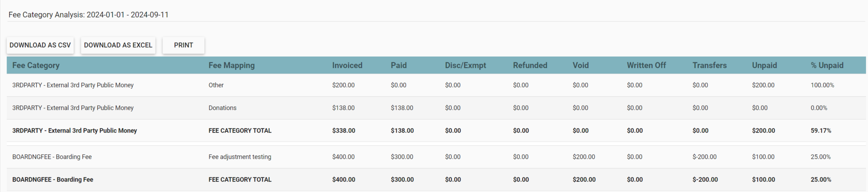Select the Fee Category column header

(36, 65)
